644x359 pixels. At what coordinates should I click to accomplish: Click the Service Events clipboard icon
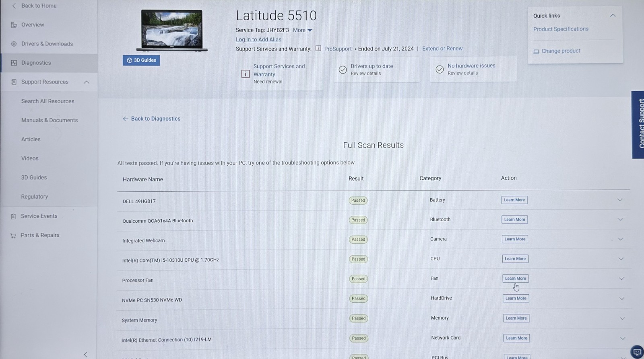click(13, 216)
